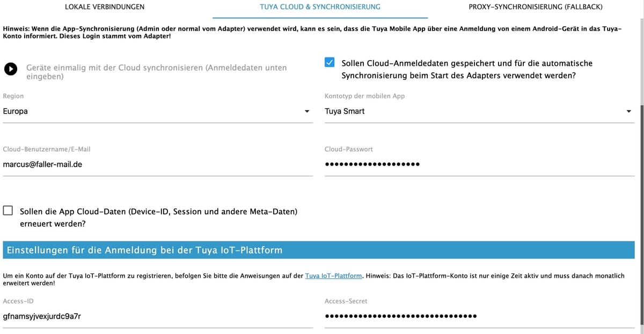Open the Proxy-Synchronisierung (Fallback) tab
This screenshot has height=334, width=644.
(x=535, y=7)
